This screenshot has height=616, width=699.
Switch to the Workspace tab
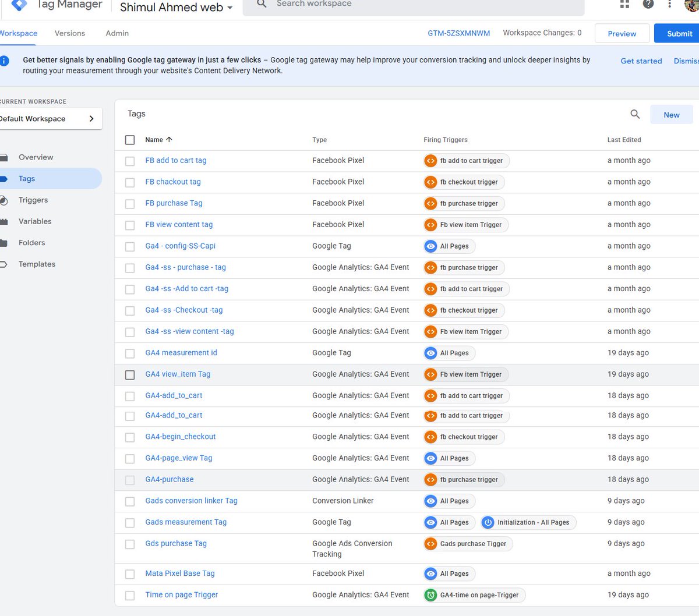18,33
